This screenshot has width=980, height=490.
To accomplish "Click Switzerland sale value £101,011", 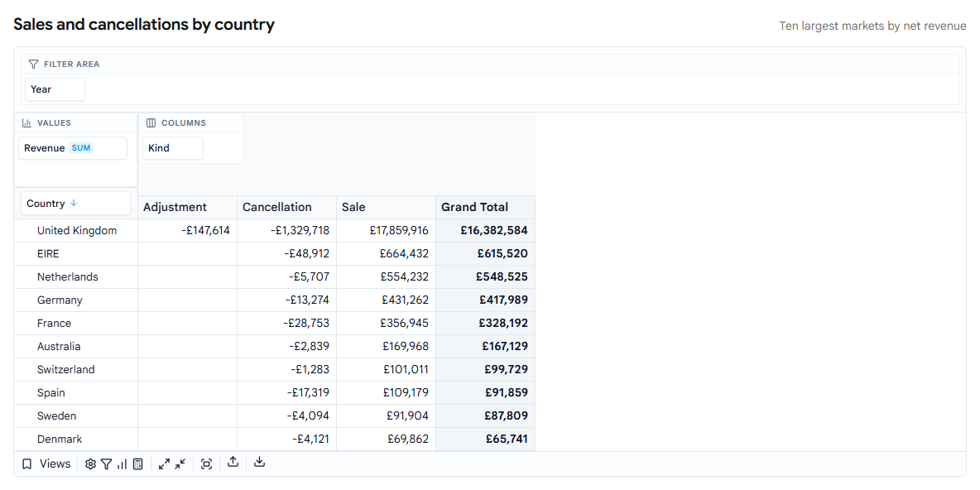I will (x=387, y=369).
